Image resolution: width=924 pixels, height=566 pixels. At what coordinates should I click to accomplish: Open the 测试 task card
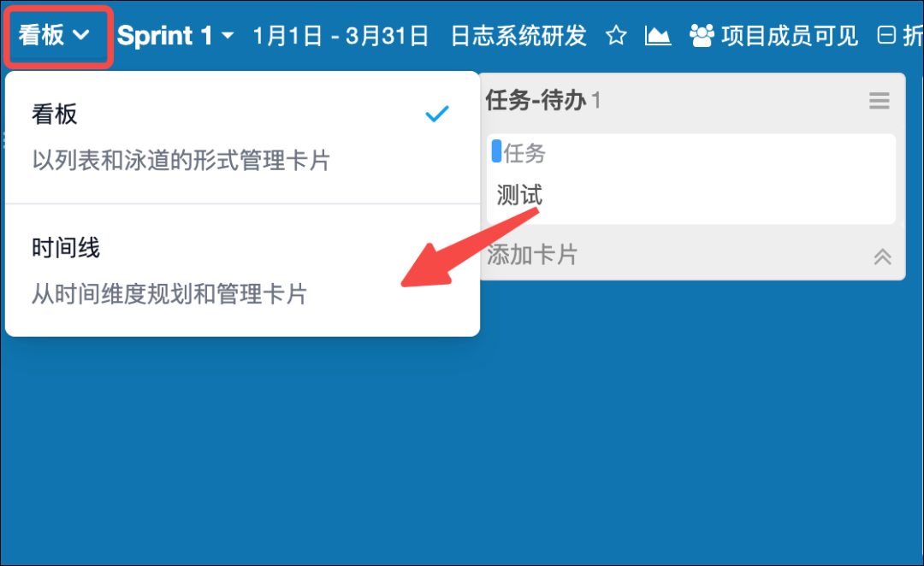click(691, 179)
